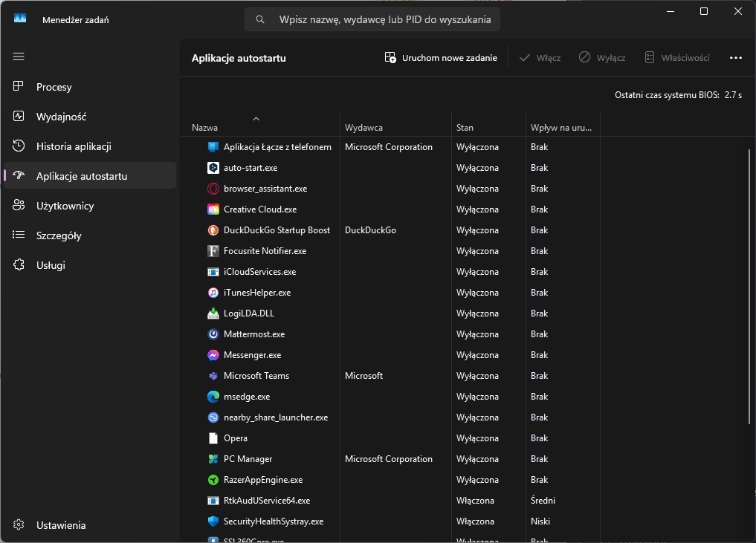Click the DuckDuckGo Startup Boost icon
This screenshot has height=543, width=756.
point(213,230)
